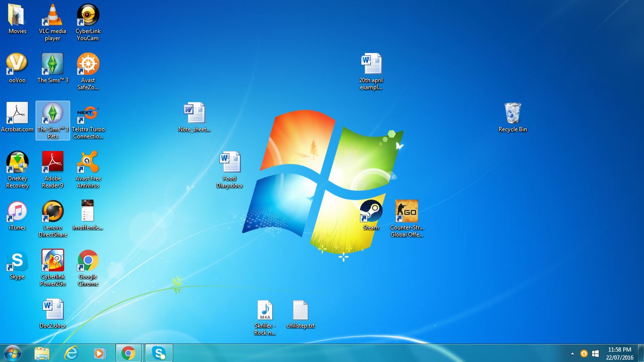Select the Avast Free Antivirus shortcut

[x=88, y=170]
